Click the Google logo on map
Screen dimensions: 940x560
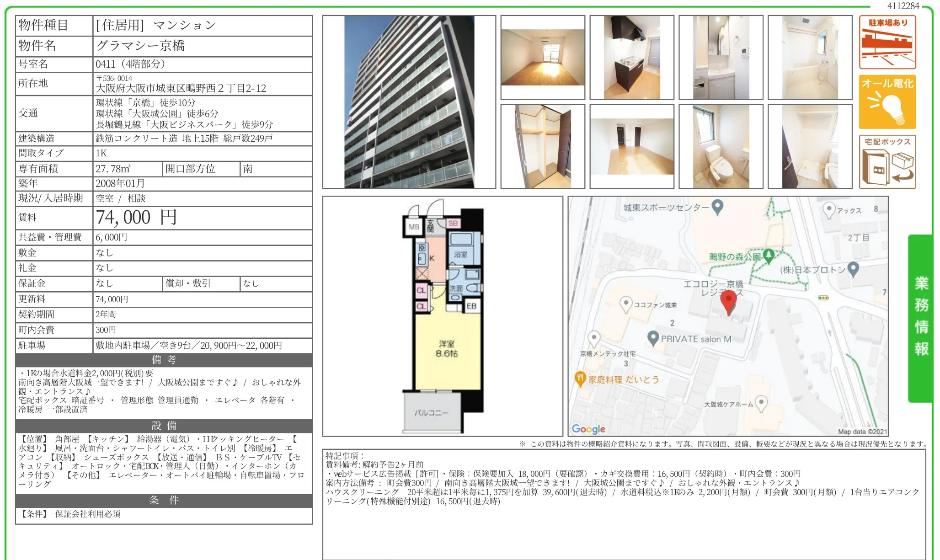(588, 429)
